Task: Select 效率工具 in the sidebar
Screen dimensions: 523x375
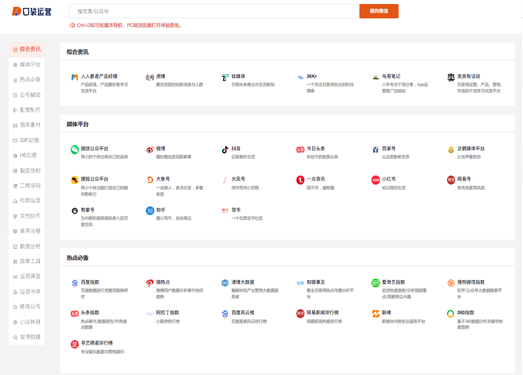Action: click(27, 261)
